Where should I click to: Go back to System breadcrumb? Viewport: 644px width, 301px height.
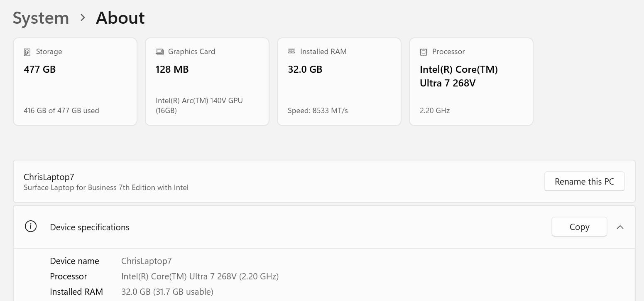41,18
